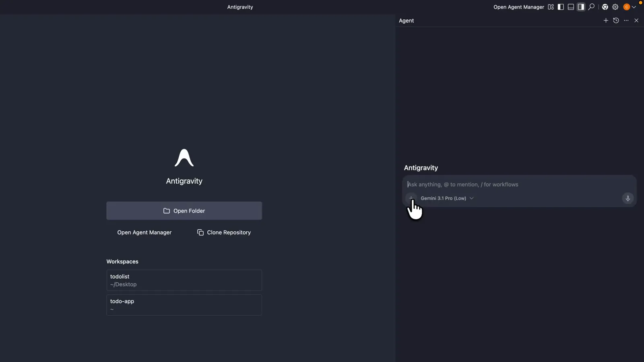This screenshot has width=644, height=362.
Task: Click the add context plus button
Action: point(411,198)
